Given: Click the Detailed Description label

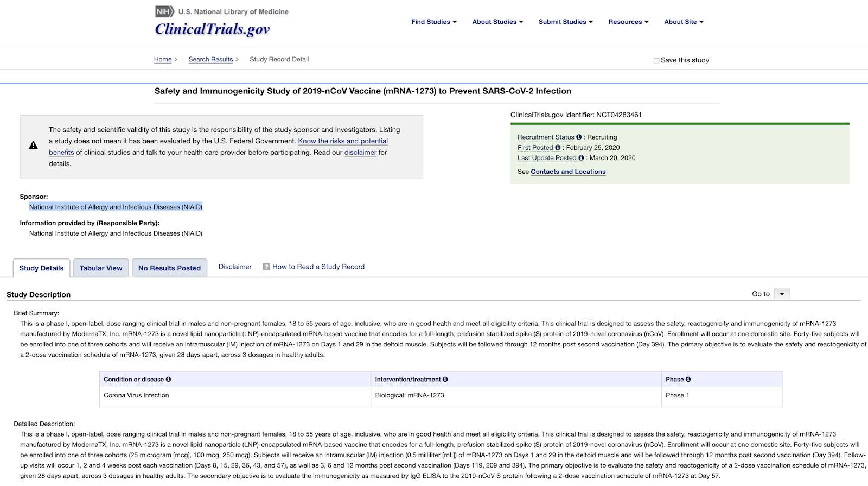Looking at the screenshot, I should [44, 424].
